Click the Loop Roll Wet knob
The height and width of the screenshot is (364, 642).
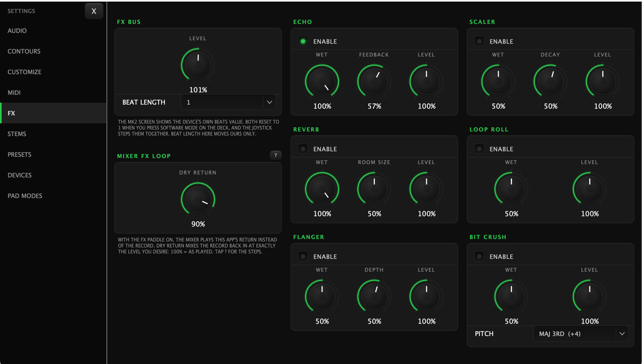coord(511,188)
